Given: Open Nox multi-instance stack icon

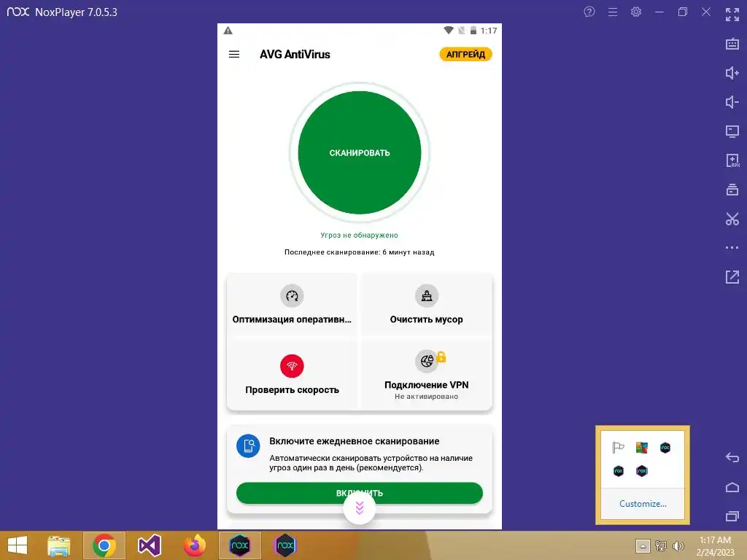Looking at the screenshot, I should [732, 190].
